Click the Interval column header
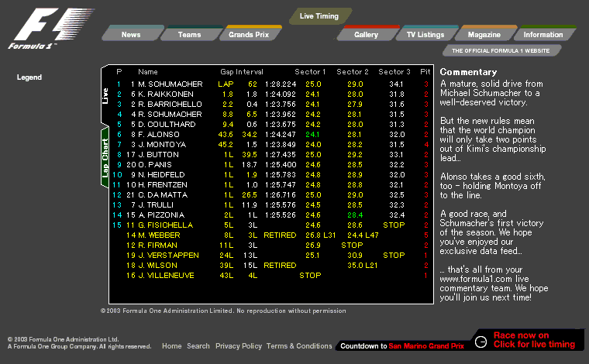The image size is (589, 364). pyautogui.click(x=249, y=72)
